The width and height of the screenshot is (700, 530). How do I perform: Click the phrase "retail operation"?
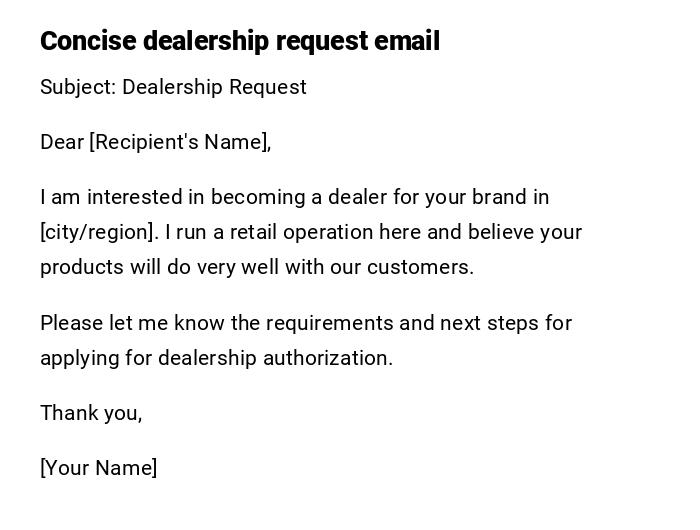(295, 232)
